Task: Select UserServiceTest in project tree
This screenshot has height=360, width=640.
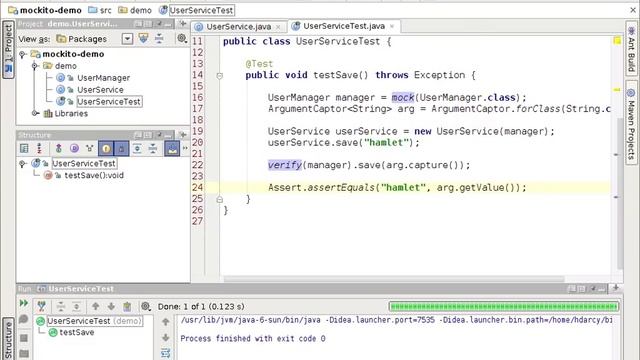Action: tap(109, 101)
